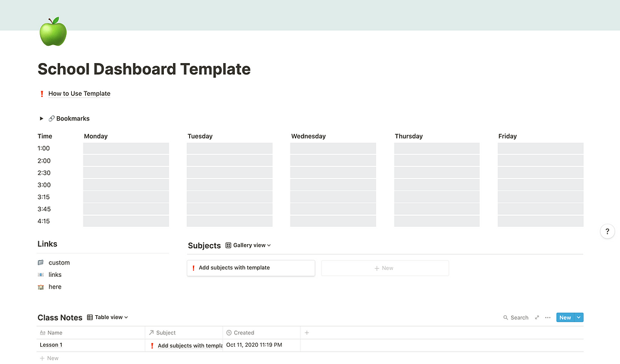The image size is (620, 364).
Task: Open the help question mark button
Action: coord(608,232)
